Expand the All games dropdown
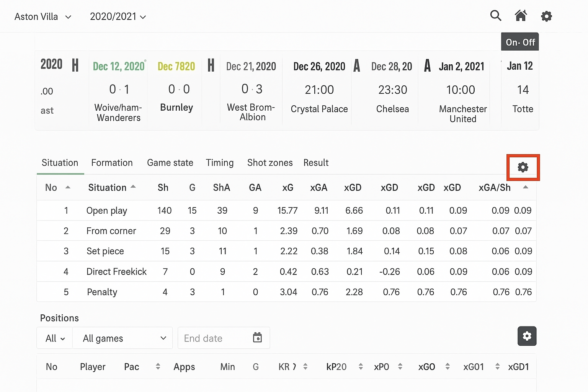588x392 pixels. click(122, 338)
